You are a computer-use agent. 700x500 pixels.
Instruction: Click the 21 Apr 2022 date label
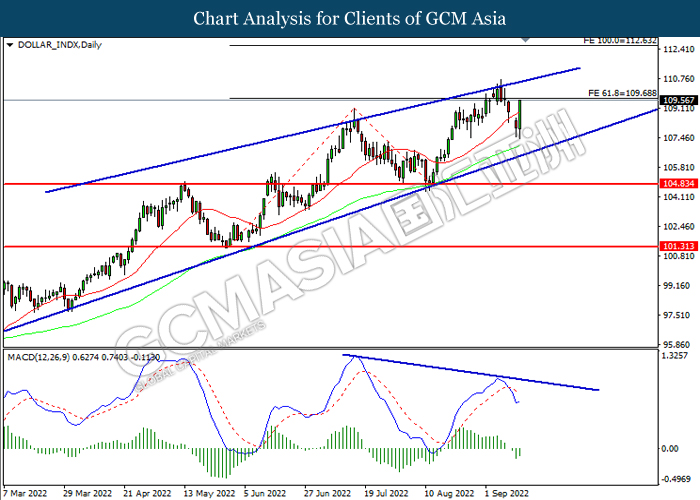click(147, 493)
